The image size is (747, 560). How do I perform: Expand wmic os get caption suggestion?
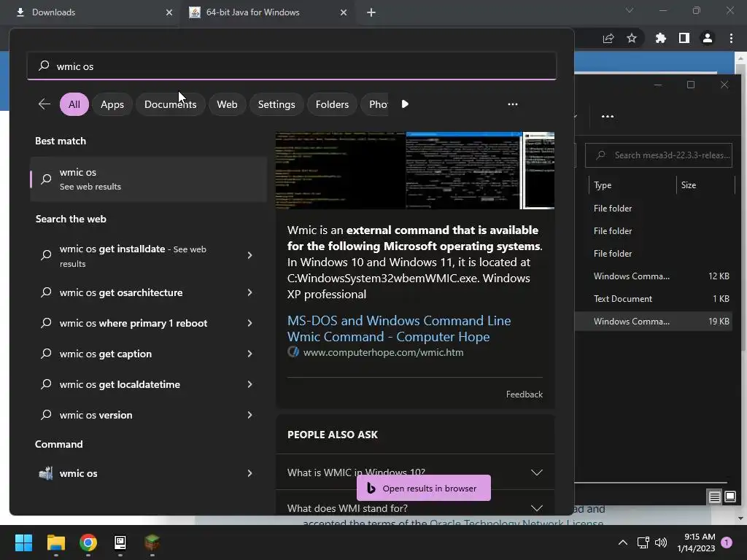tap(249, 354)
